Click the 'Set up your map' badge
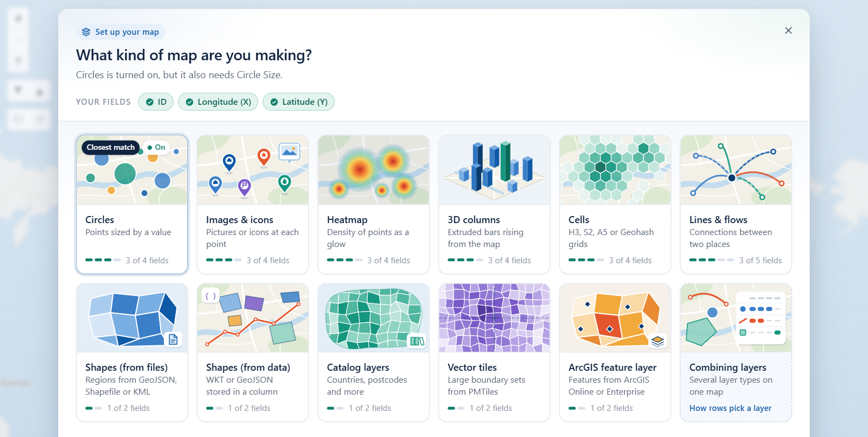This screenshot has height=437, width=868. click(x=120, y=32)
